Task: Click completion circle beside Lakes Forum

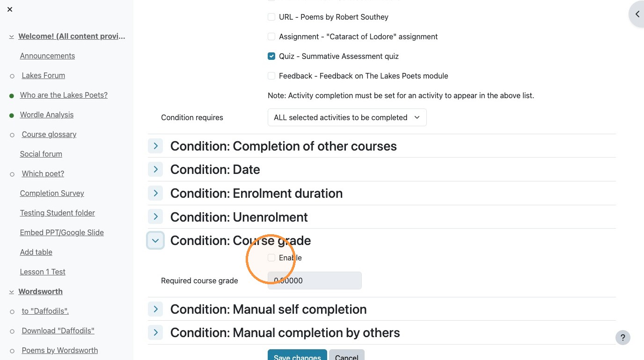Action: [x=12, y=76]
